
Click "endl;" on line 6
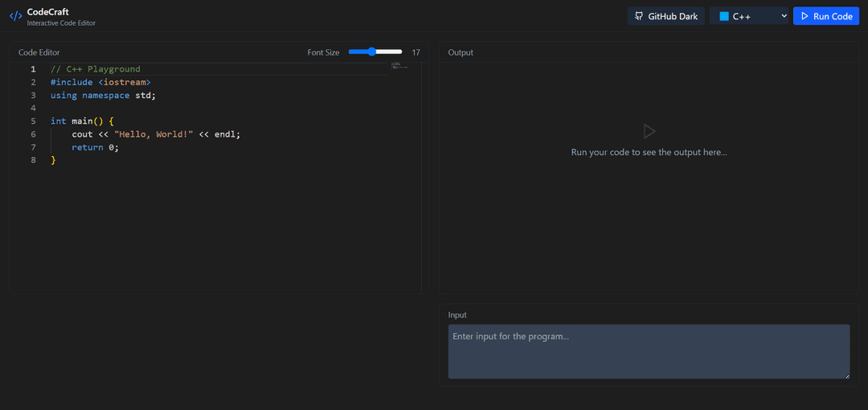tap(228, 134)
